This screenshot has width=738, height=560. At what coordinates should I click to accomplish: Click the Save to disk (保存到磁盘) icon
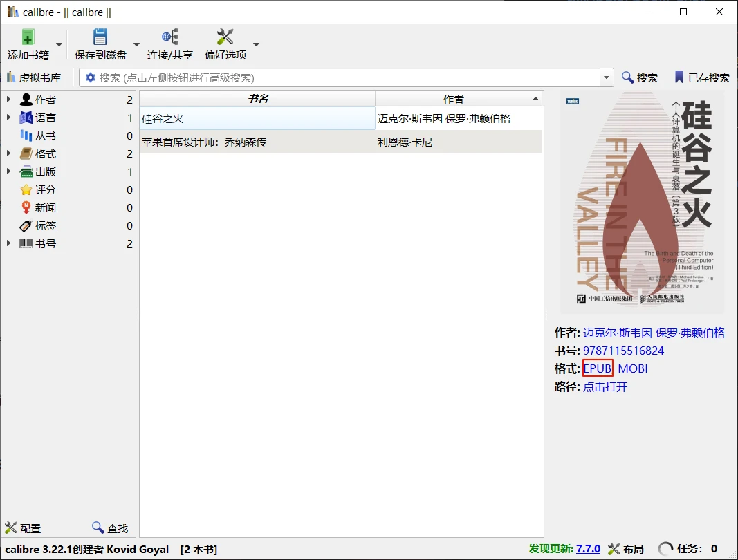(100, 37)
